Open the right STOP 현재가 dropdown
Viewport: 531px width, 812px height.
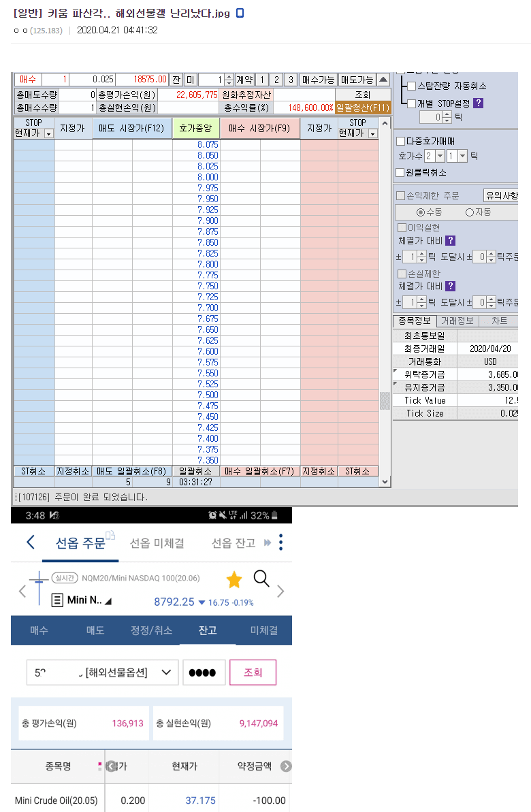point(372,133)
